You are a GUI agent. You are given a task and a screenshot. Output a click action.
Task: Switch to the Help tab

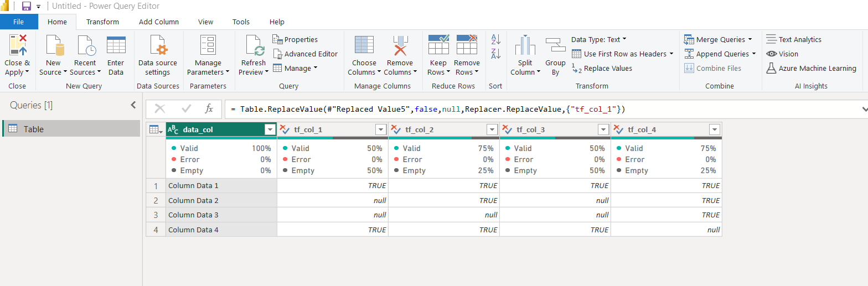tap(277, 22)
